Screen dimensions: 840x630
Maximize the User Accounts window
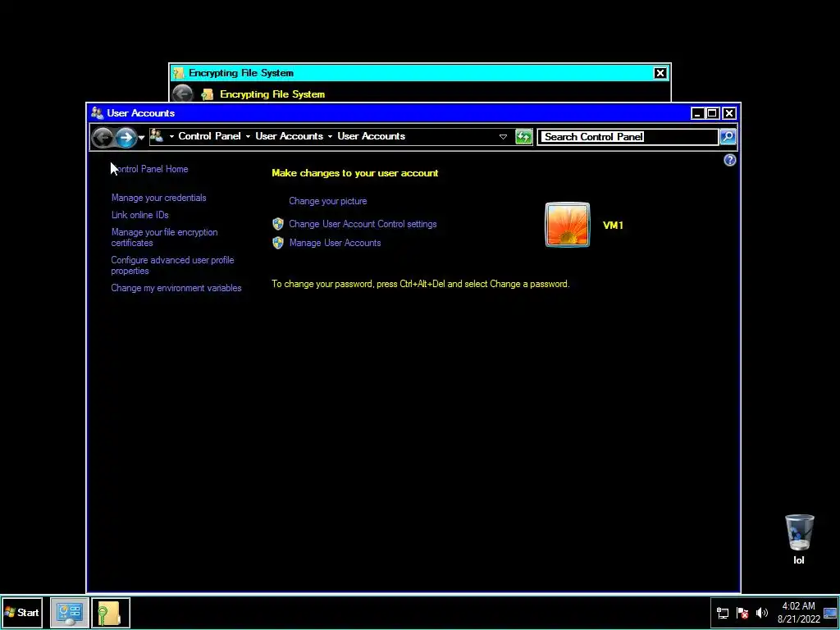pos(713,113)
